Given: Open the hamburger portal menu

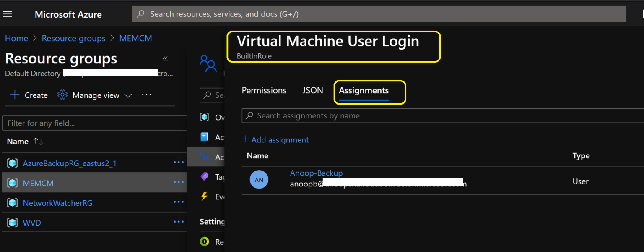Looking at the screenshot, I should (x=8, y=14).
